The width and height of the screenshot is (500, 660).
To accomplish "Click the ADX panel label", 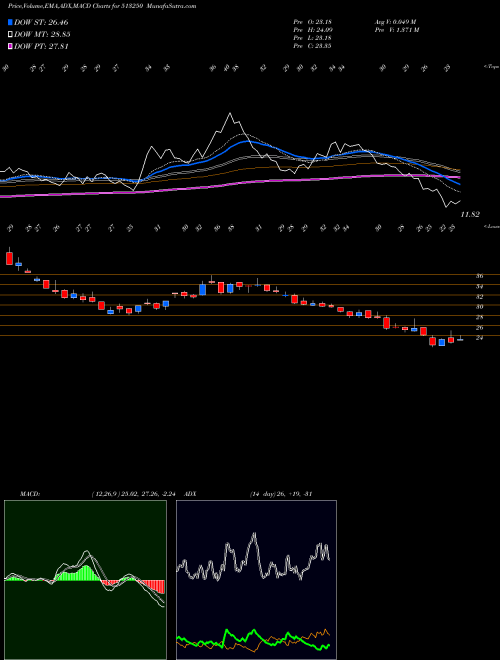I will (190, 494).
